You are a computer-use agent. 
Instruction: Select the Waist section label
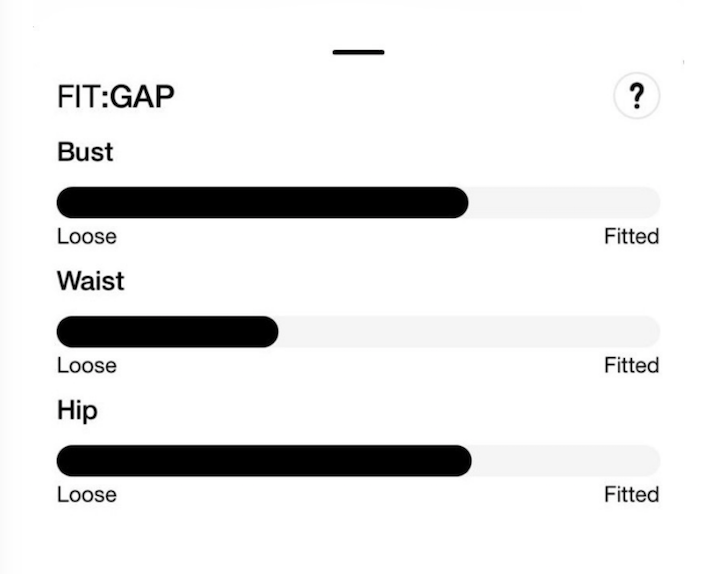click(x=90, y=281)
